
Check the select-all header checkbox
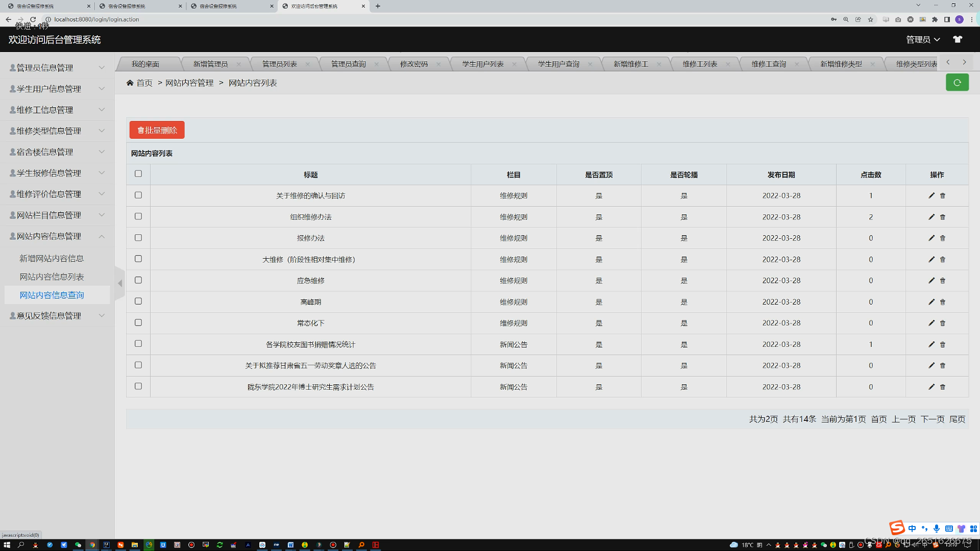pyautogui.click(x=138, y=174)
